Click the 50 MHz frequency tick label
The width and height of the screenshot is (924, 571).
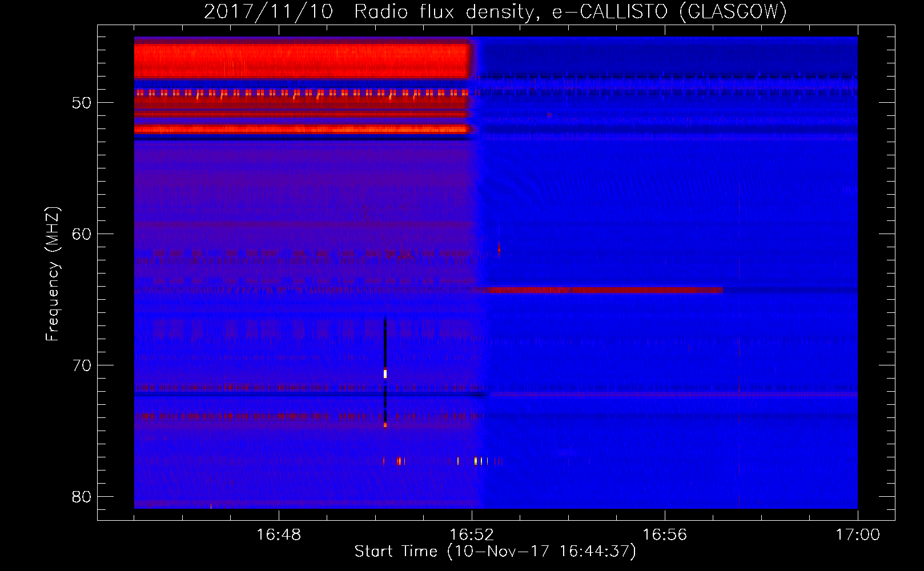[x=82, y=103]
